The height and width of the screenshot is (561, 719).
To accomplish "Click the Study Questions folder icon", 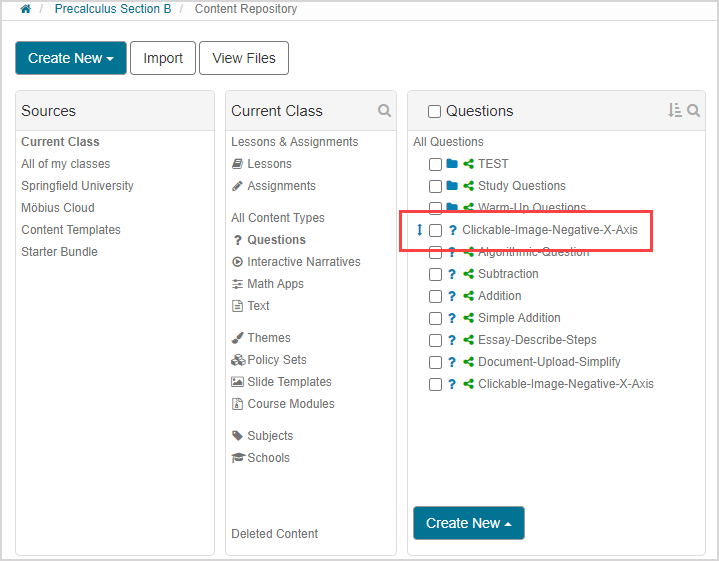I will (x=452, y=186).
